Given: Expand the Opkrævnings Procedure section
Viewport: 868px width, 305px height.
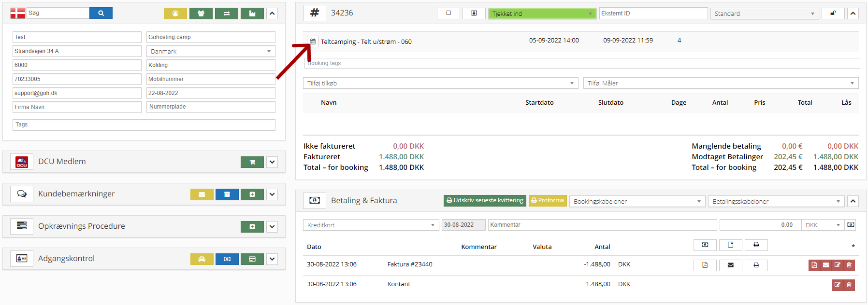Looking at the screenshot, I should click(x=272, y=227).
